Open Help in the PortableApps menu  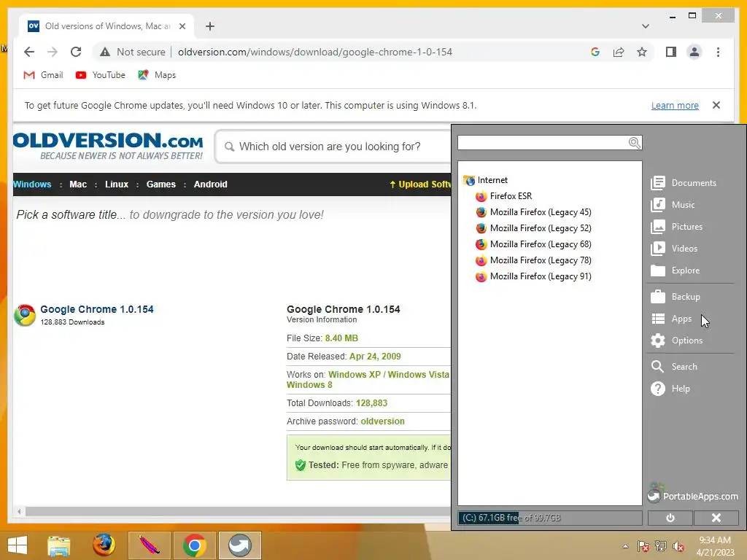(x=670, y=389)
